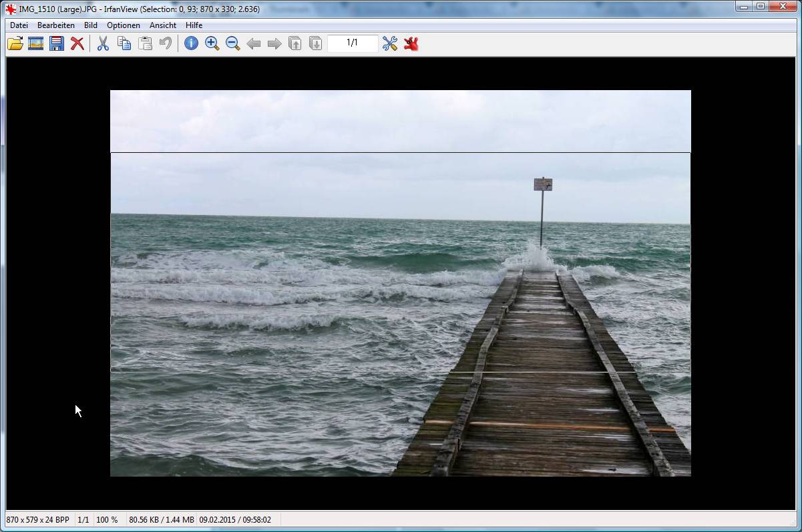Click the red X Delete file icon
This screenshot has width=802, height=532.
pos(77,43)
